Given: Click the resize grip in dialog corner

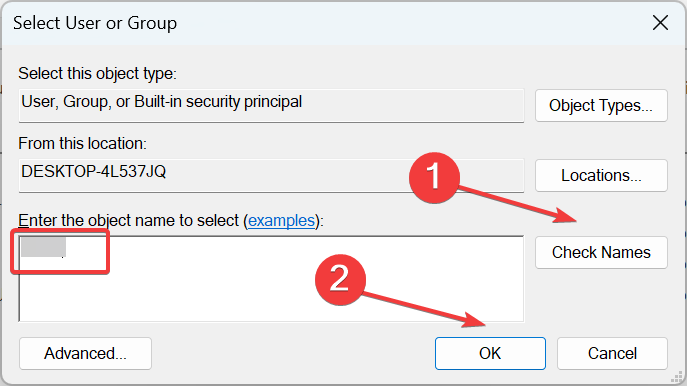Looking at the screenshot, I should pos(677,377).
